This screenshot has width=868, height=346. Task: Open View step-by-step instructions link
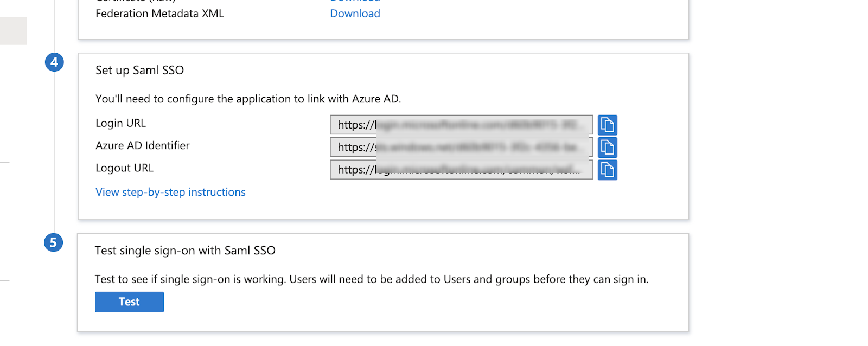[x=170, y=193]
